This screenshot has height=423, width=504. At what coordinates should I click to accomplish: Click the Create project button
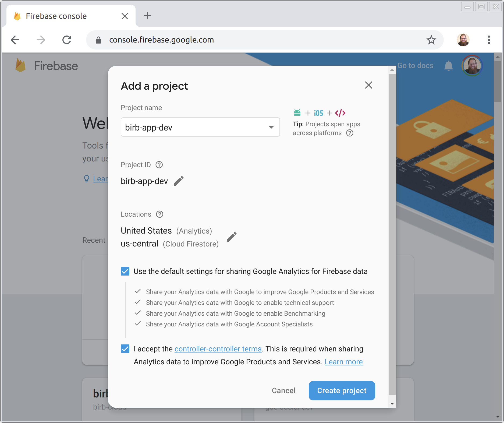tap(342, 391)
